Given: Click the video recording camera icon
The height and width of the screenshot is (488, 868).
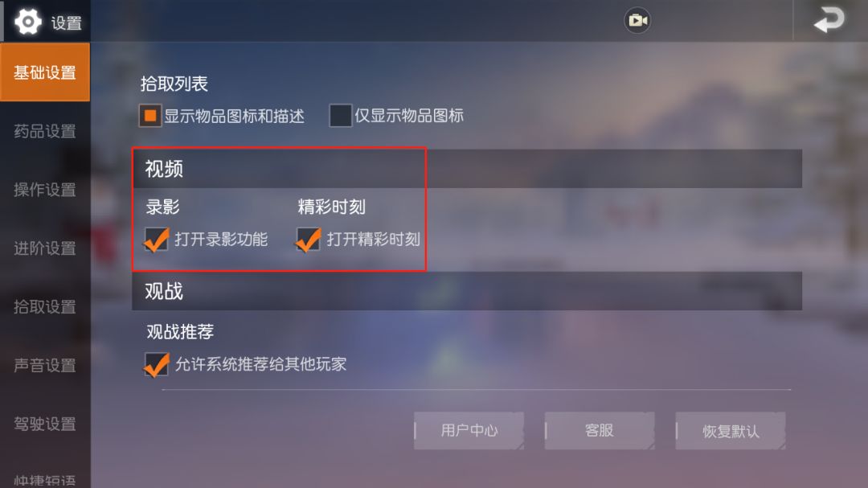Looking at the screenshot, I should click(637, 21).
